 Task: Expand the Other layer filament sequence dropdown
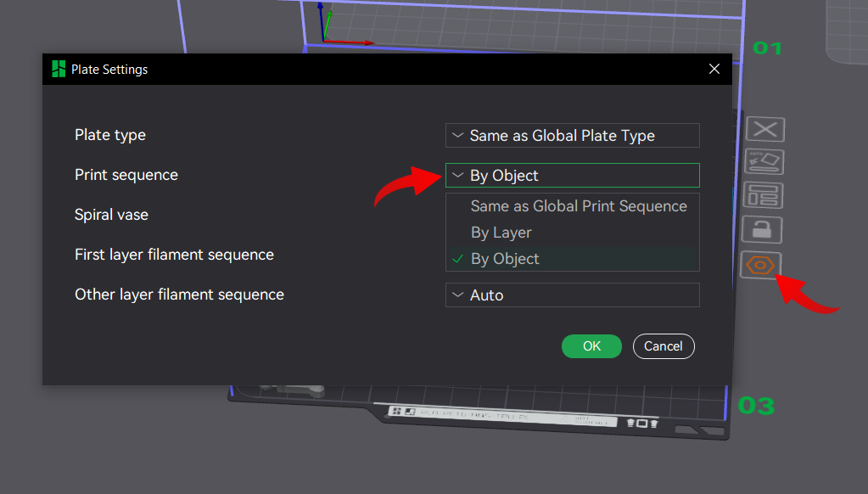tap(572, 295)
